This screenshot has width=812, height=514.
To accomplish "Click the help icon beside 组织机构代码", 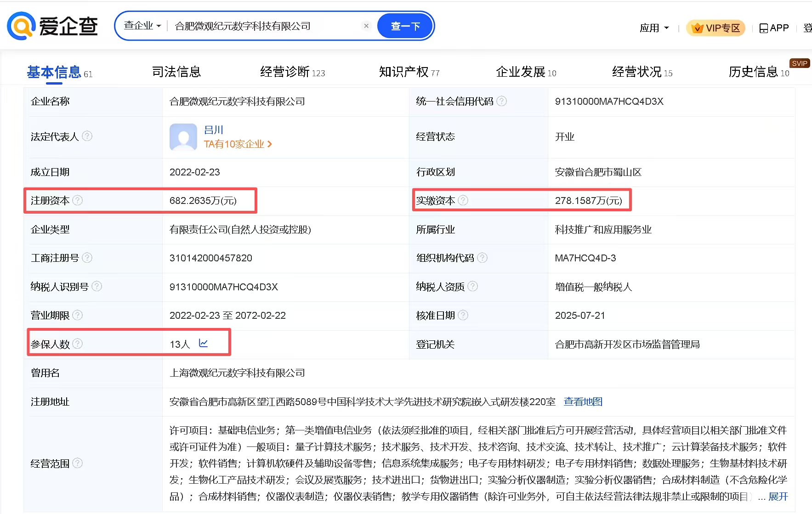I will [x=482, y=258].
